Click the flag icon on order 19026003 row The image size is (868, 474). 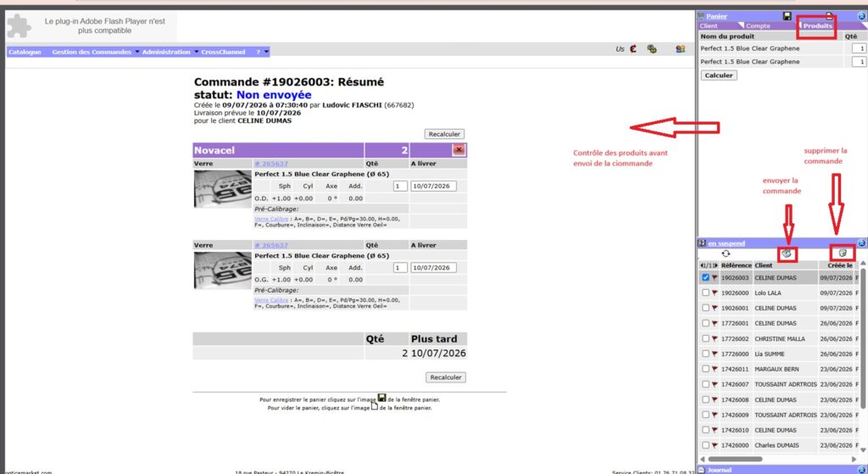[715, 278]
